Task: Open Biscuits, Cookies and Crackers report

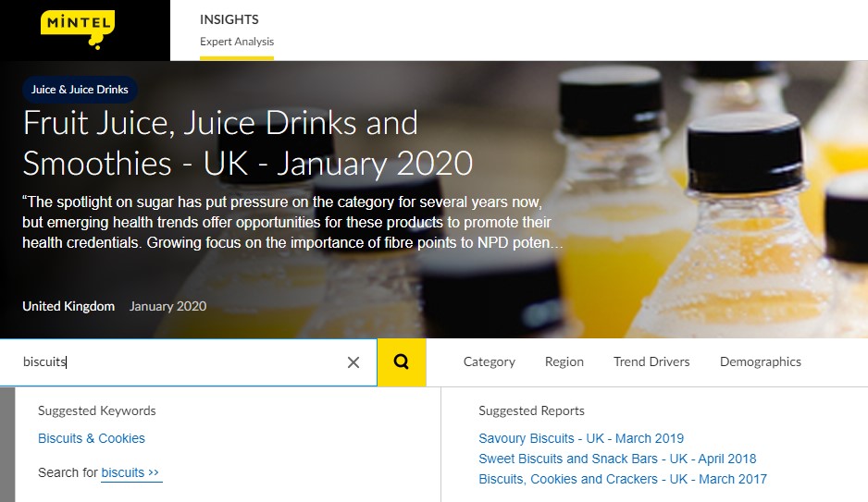Action: tap(623, 479)
